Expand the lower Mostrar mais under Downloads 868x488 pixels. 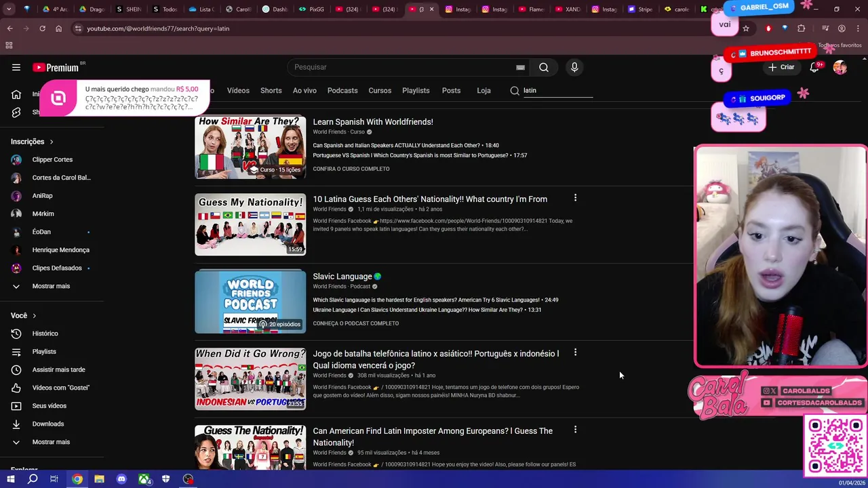click(51, 442)
